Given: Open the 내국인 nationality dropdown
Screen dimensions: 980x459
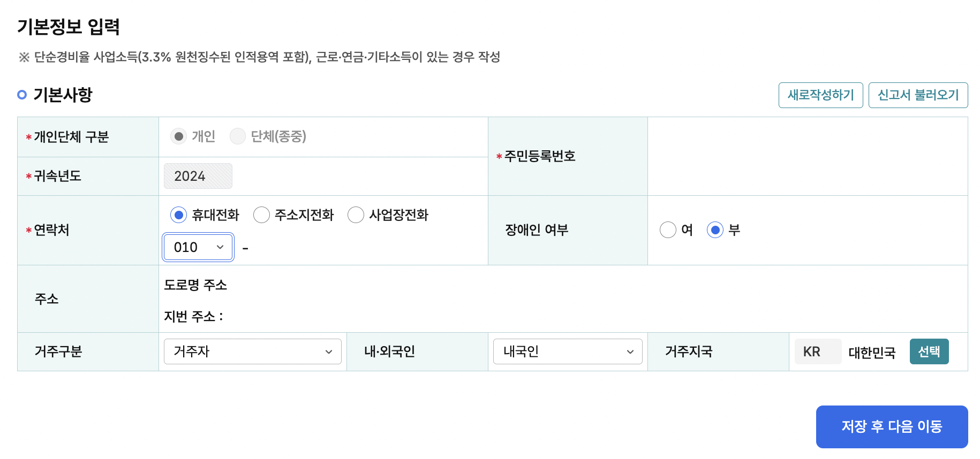Looking at the screenshot, I should [x=567, y=351].
